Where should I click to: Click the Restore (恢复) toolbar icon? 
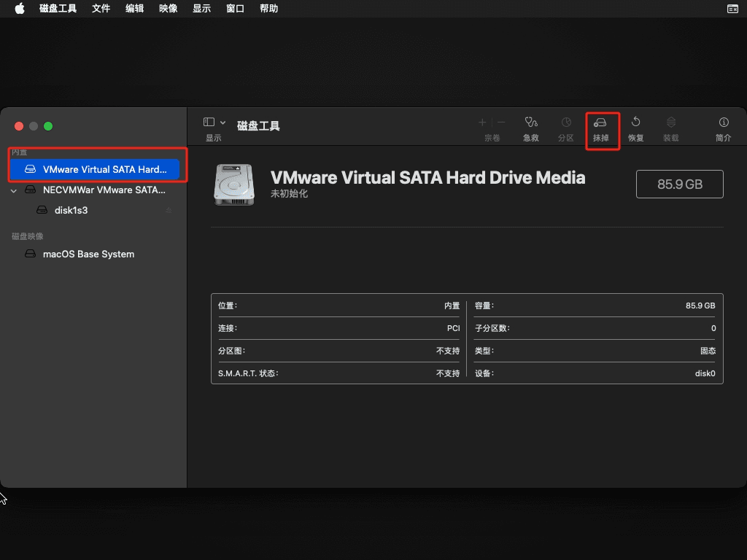point(635,123)
